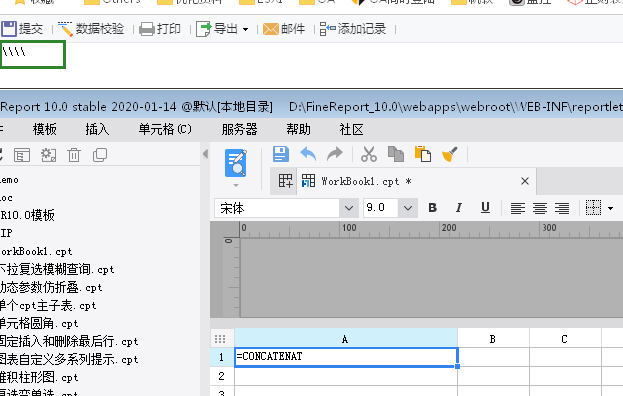
Task: Toggle bold formatting
Action: coord(433,208)
